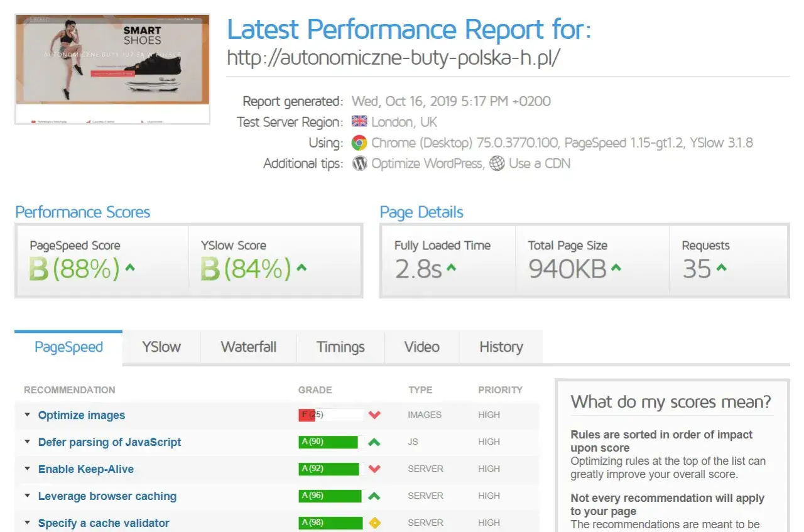Image resolution: width=804 pixels, height=532 pixels.
Task: Click the green A (98) grade bar
Action: coord(330,523)
